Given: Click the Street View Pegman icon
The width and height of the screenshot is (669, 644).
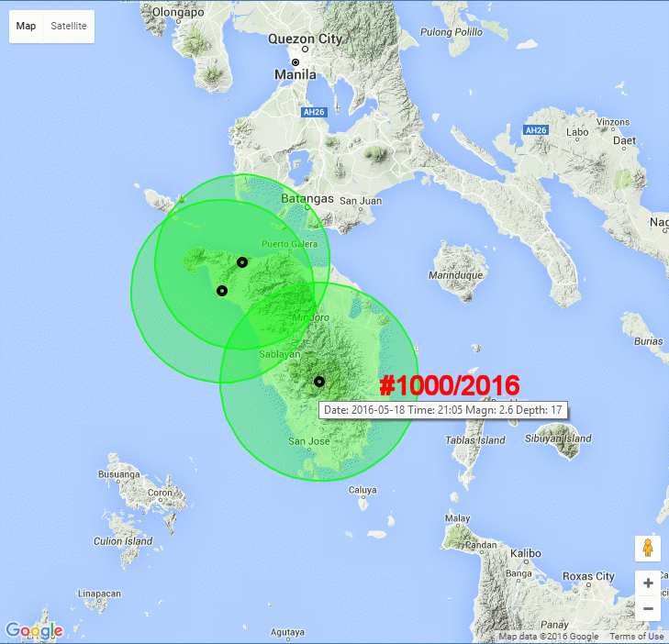Looking at the screenshot, I should (648, 549).
